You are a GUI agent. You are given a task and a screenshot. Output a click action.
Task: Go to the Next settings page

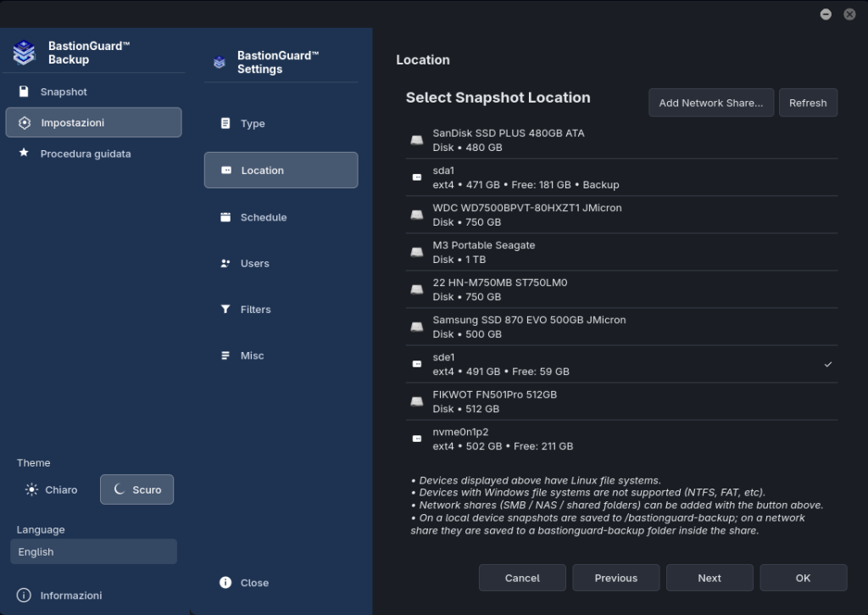(x=709, y=578)
